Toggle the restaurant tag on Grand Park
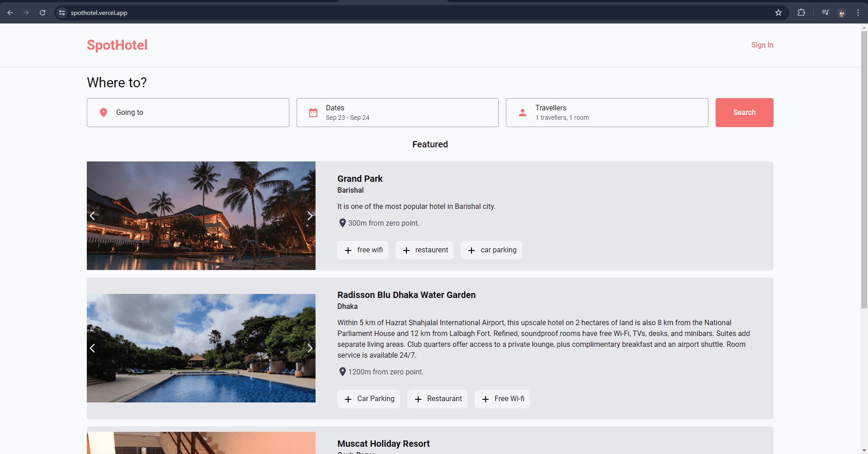The image size is (868, 454). (x=424, y=250)
